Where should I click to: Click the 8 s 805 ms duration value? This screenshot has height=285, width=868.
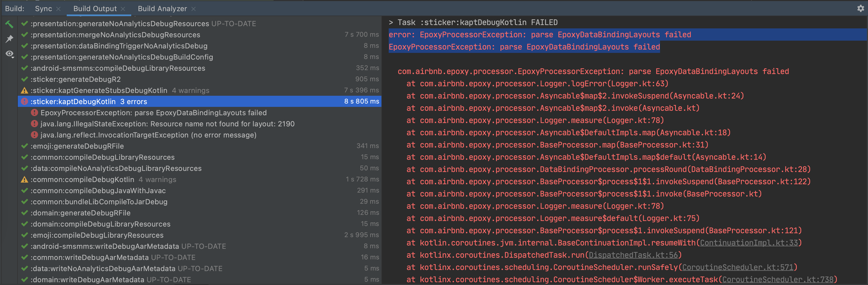361,101
